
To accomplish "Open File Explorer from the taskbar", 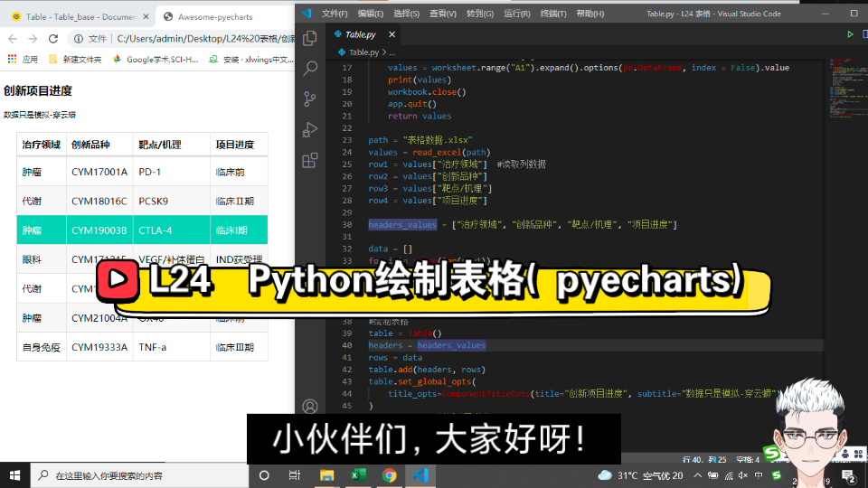I will point(326,475).
